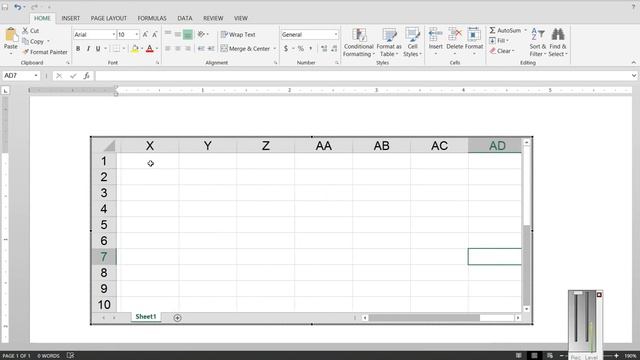The image size is (640, 360).
Task: Decrease font size with shrink icon
Action: pyautogui.click(x=155, y=35)
